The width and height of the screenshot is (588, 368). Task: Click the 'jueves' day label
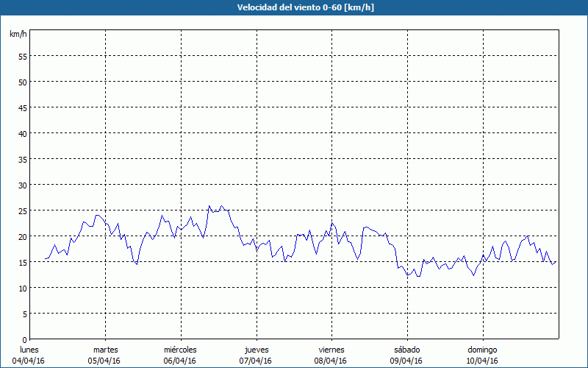click(256, 350)
